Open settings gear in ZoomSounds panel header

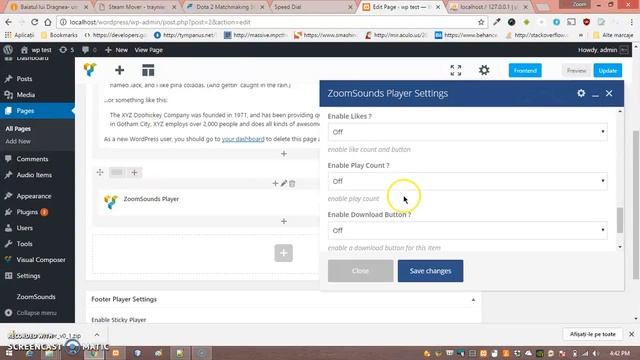tap(581, 93)
